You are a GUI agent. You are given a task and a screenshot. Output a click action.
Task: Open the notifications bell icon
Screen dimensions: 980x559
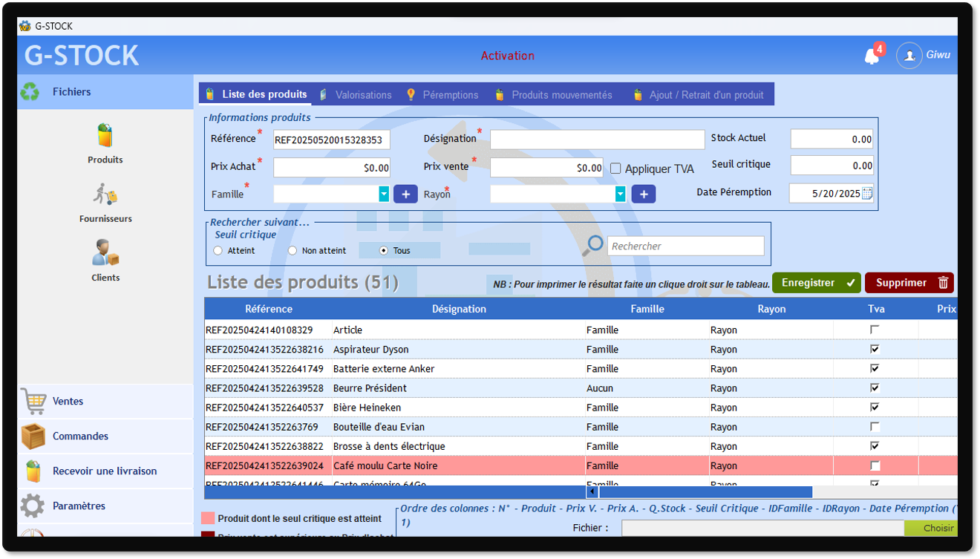tap(872, 56)
